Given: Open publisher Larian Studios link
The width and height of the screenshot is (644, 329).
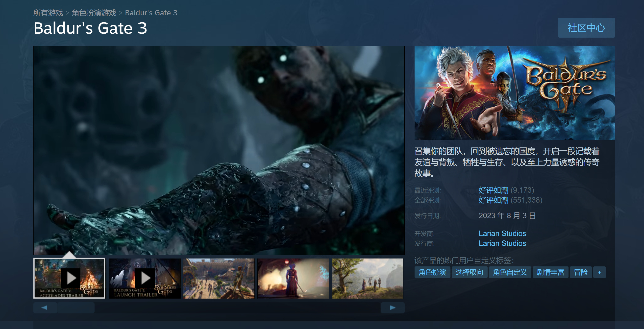Looking at the screenshot, I should pos(502,243).
